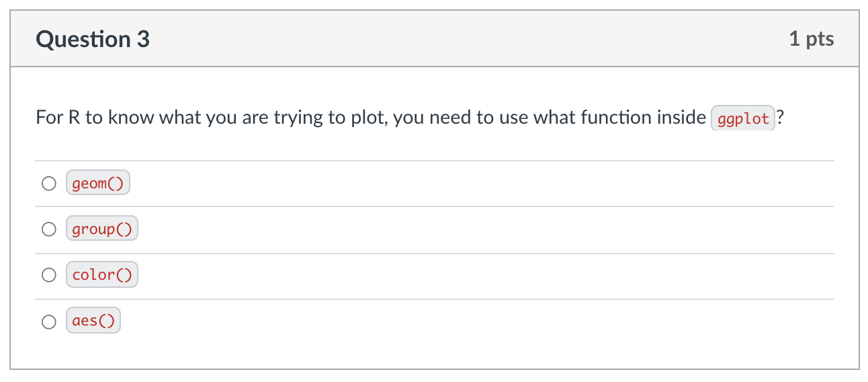The image size is (868, 382).
Task: Click the aes() answer code label
Action: click(93, 321)
